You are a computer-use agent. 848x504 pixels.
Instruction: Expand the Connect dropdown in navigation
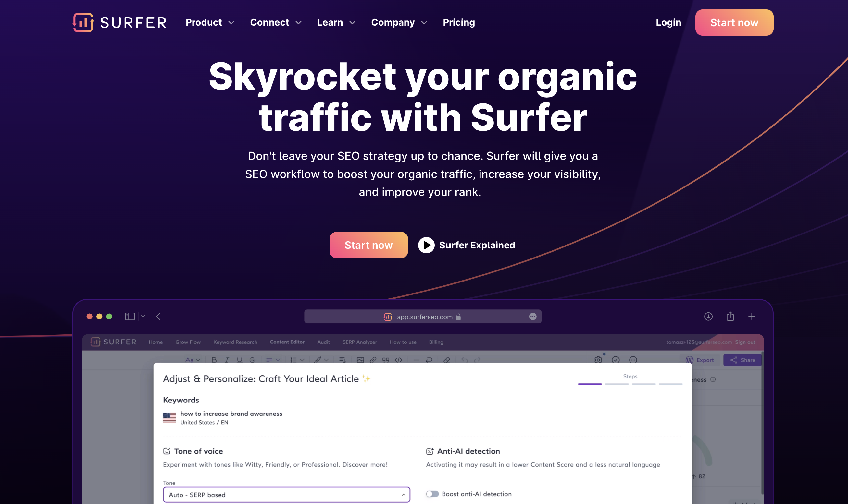point(275,22)
